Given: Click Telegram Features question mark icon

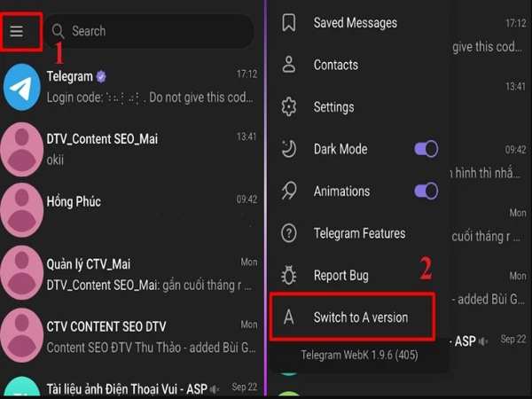Looking at the screenshot, I should coord(289,233).
